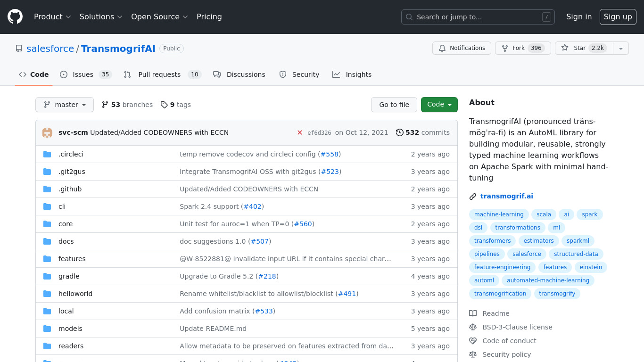Open the BSD-3-Clause license link
644x362 pixels.
(517, 327)
